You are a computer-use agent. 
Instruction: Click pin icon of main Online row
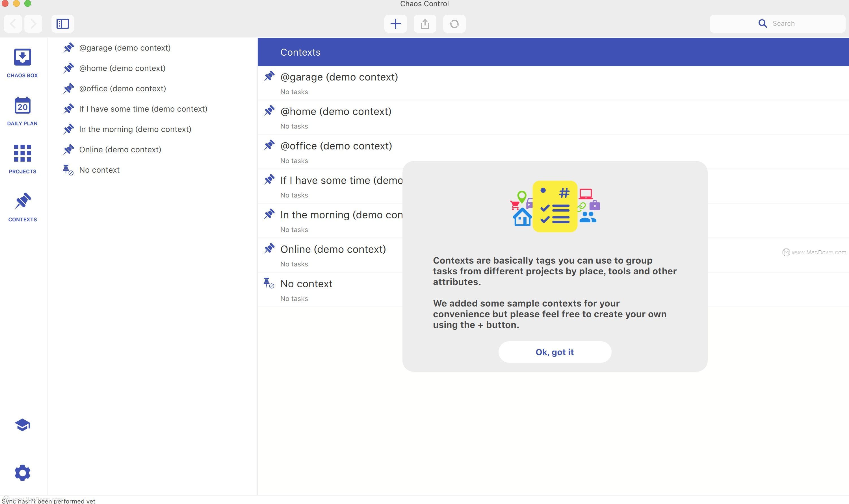pyautogui.click(x=269, y=249)
